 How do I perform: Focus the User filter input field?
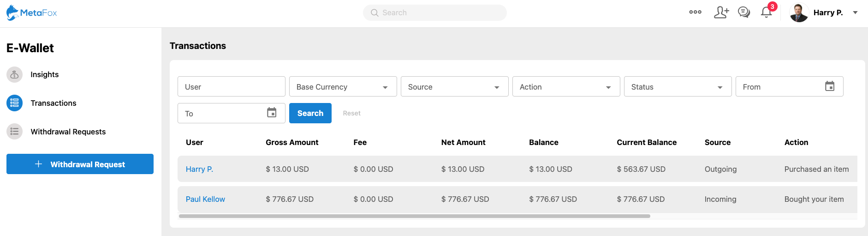pos(231,87)
